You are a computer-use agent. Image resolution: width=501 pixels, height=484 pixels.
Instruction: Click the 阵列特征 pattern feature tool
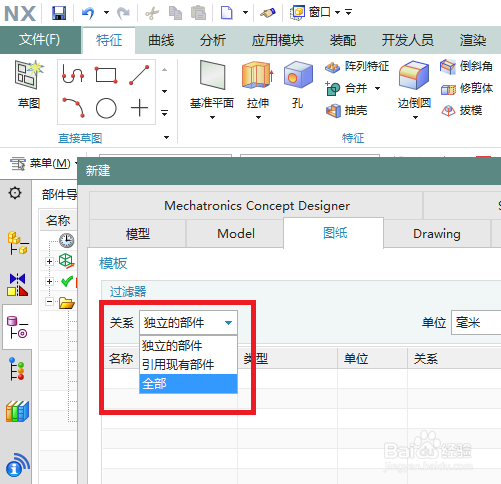[357, 66]
